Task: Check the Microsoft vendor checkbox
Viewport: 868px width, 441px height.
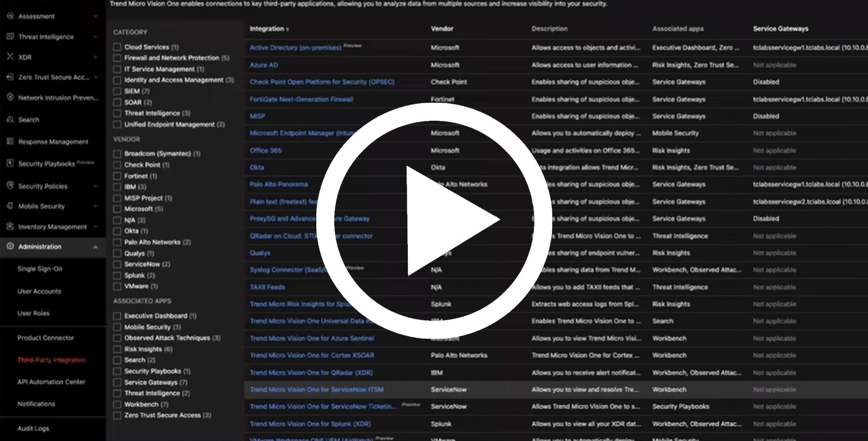Action: pos(117,209)
